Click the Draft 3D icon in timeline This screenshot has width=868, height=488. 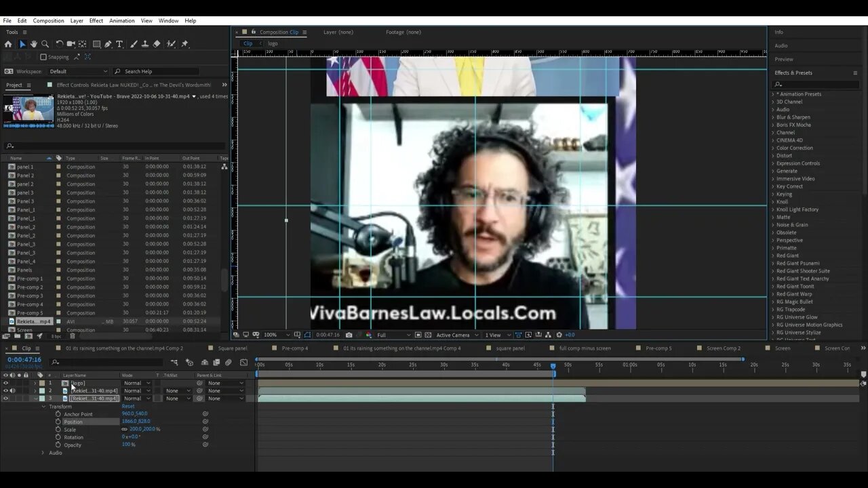[x=189, y=363]
